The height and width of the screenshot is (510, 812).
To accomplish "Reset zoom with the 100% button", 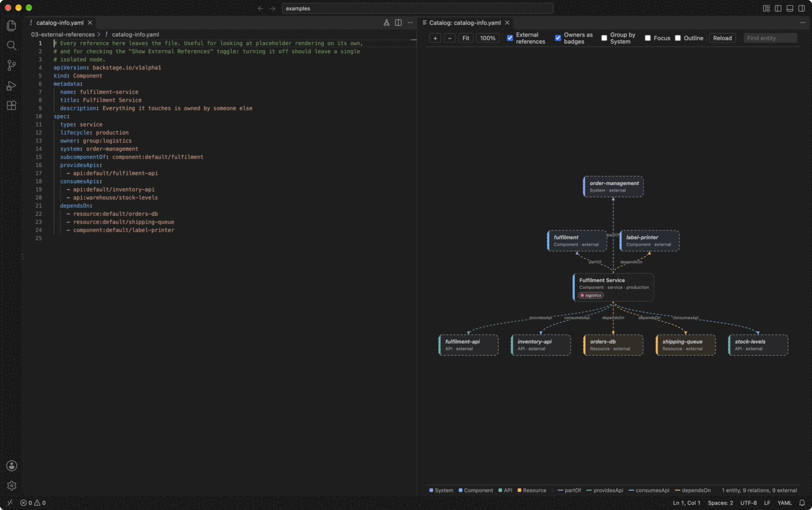I will point(488,38).
